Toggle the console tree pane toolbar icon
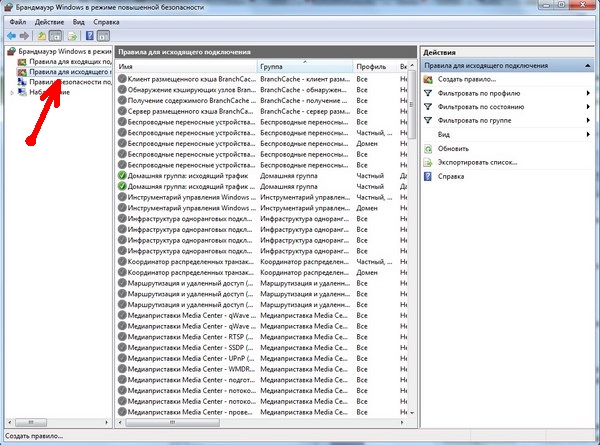 pos(55,36)
